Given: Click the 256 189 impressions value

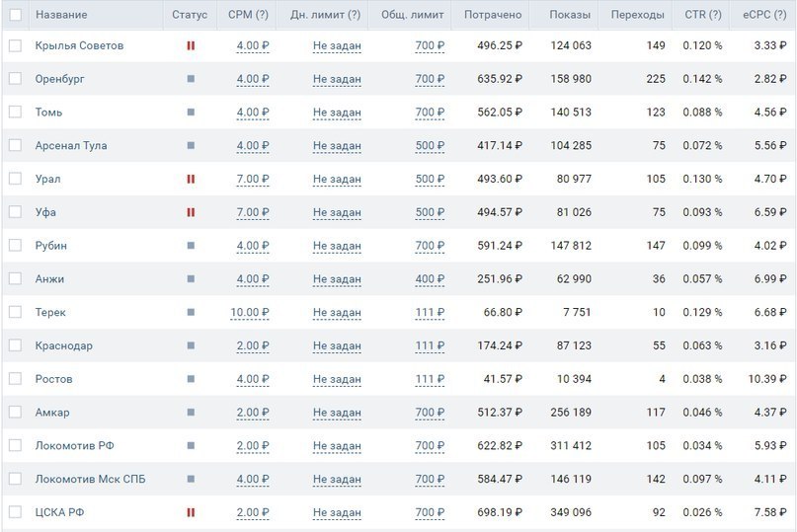Looking at the screenshot, I should point(571,413).
